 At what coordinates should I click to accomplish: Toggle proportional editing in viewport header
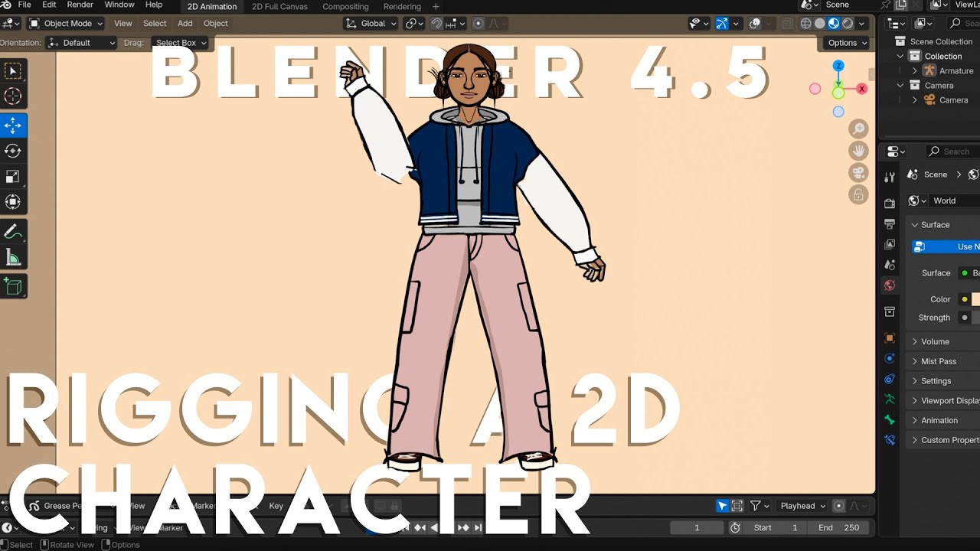pyautogui.click(x=479, y=24)
